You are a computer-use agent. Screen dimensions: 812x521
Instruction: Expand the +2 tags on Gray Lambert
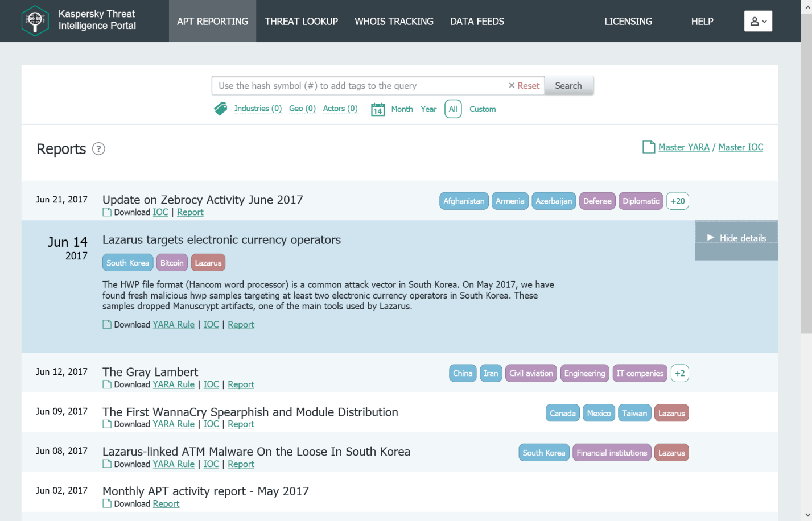pyautogui.click(x=679, y=373)
